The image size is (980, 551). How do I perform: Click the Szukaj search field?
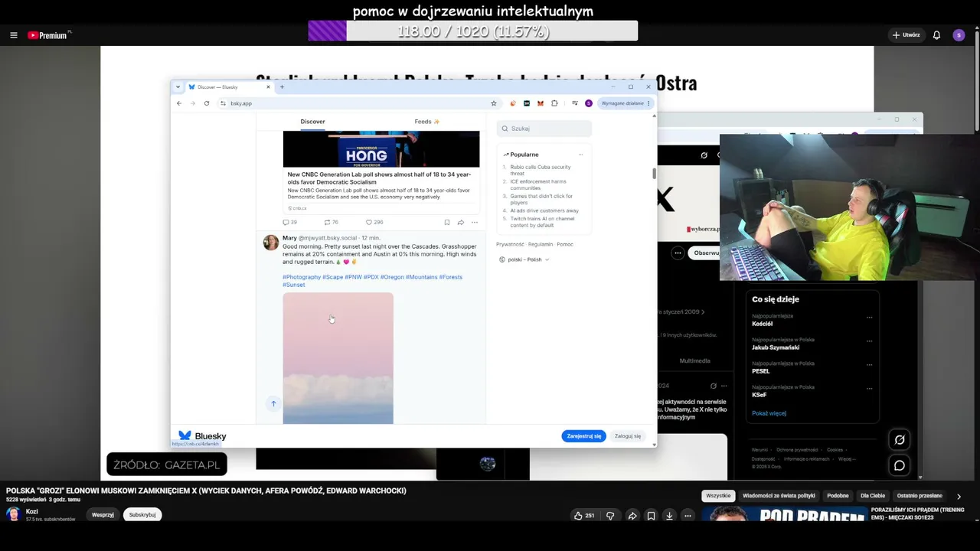(x=544, y=129)
